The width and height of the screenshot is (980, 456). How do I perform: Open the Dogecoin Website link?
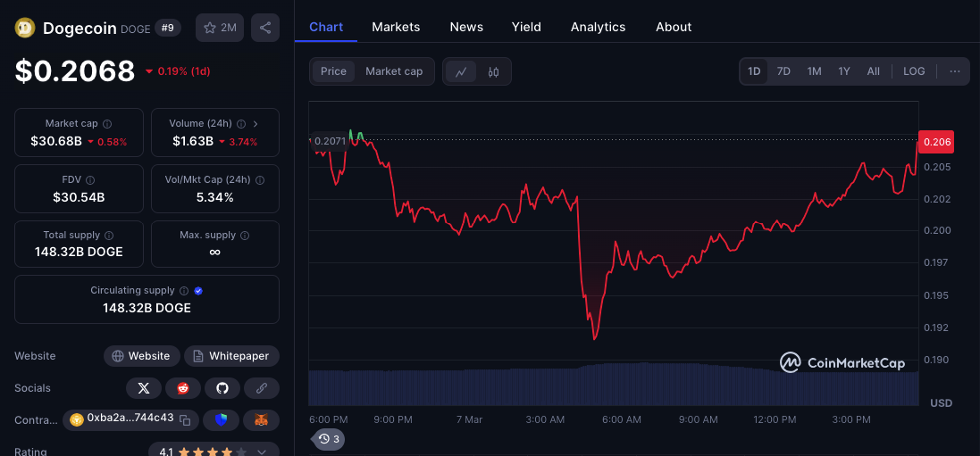(142, 356)
